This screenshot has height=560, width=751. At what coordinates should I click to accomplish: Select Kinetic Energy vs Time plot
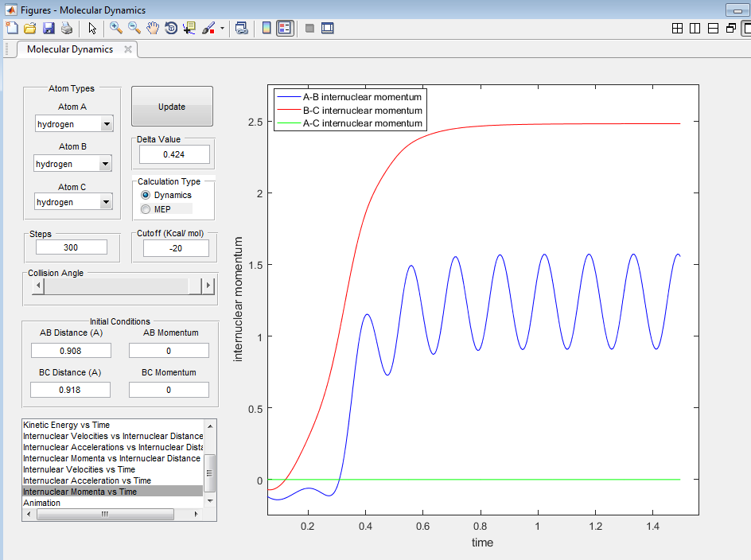coord(67,425)
